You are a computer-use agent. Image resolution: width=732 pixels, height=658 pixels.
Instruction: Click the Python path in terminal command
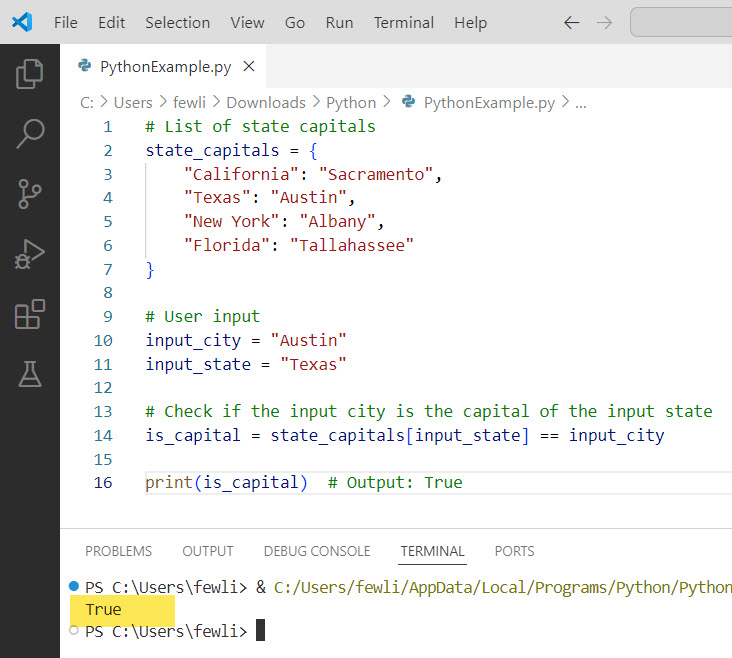(502, 587)
